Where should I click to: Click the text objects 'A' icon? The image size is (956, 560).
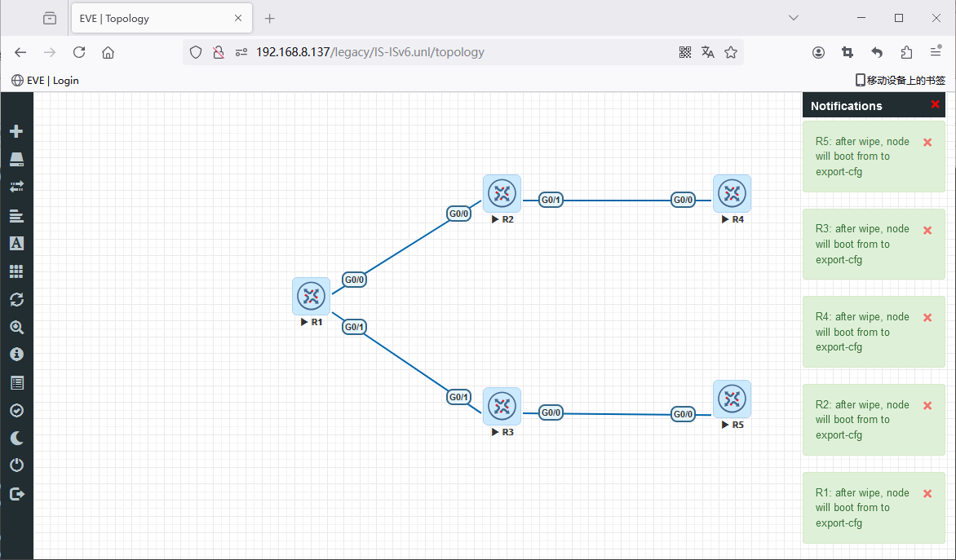pos(16,243)
